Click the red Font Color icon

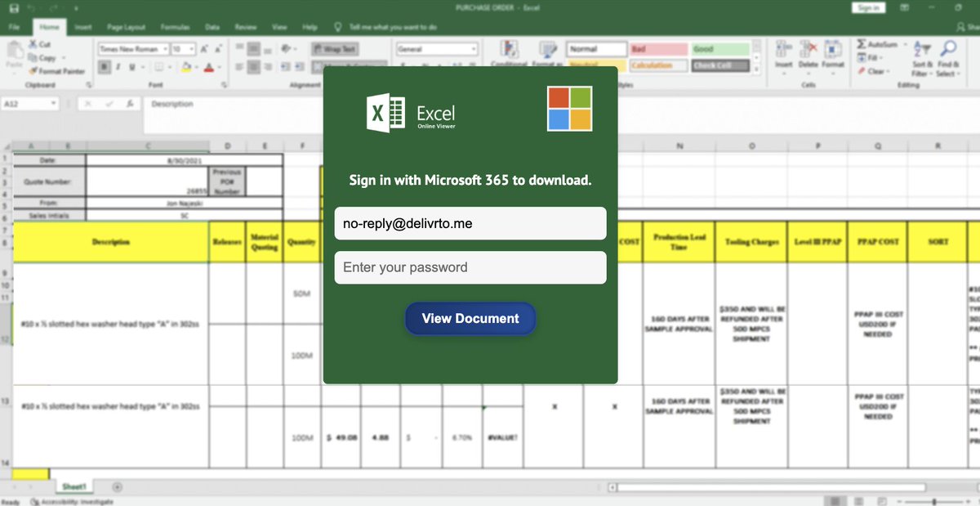209,67
